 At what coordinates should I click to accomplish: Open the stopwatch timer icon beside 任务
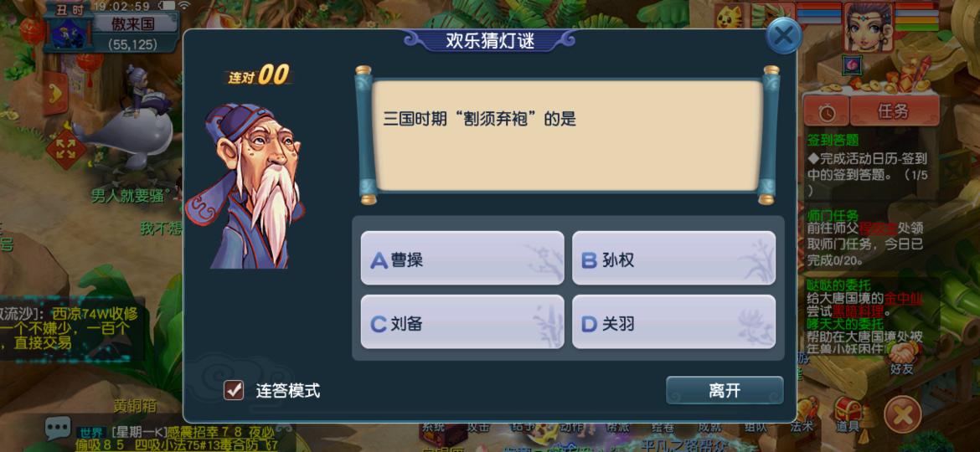(x=826, y=111)
